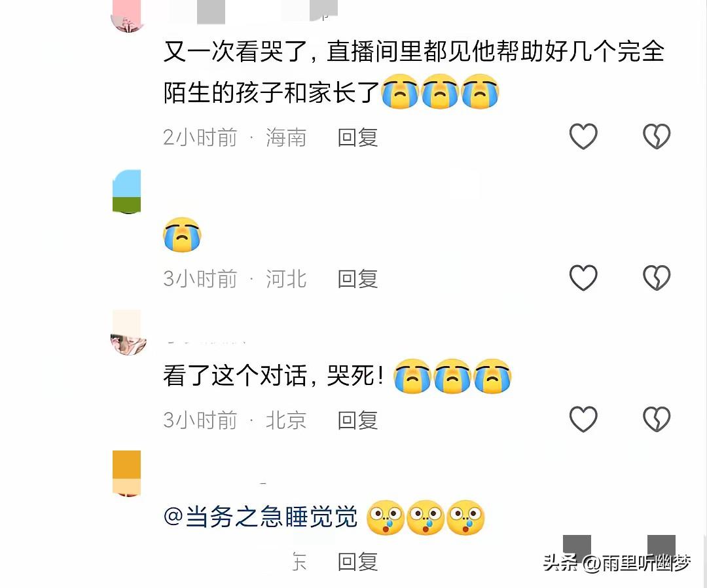
Task: Open the first commenter's pink avatar
Action: pyautogui.click(x=128, y=16)
